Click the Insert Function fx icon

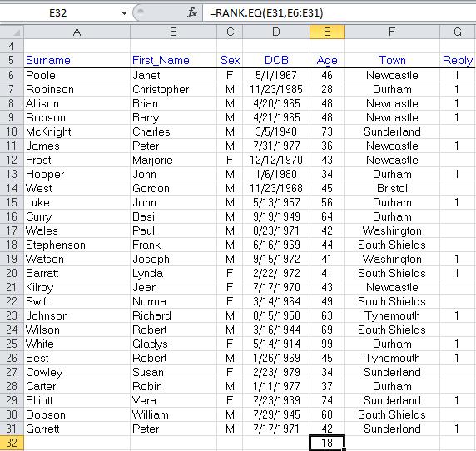click(192, 12)
